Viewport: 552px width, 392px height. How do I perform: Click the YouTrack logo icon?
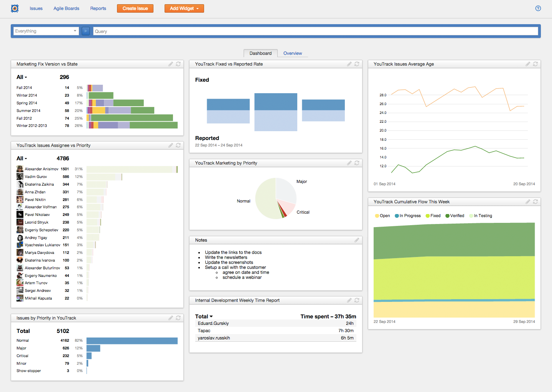(x=15, y=8)
